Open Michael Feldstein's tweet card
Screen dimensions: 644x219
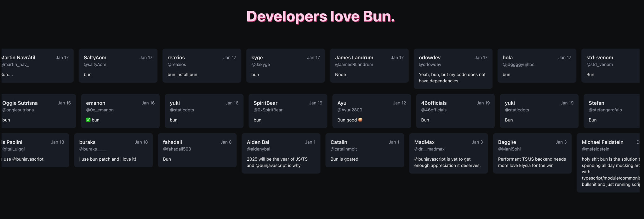[608, 163]
